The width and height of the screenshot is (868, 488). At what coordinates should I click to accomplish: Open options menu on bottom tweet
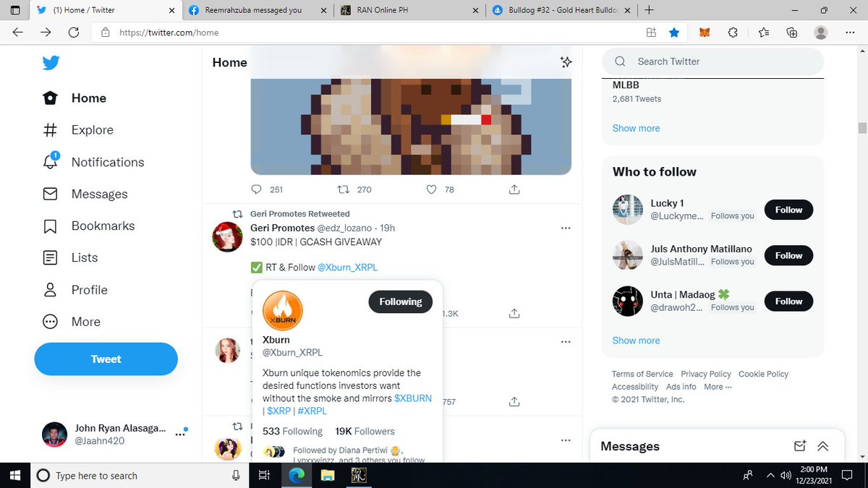click(566, 440)
